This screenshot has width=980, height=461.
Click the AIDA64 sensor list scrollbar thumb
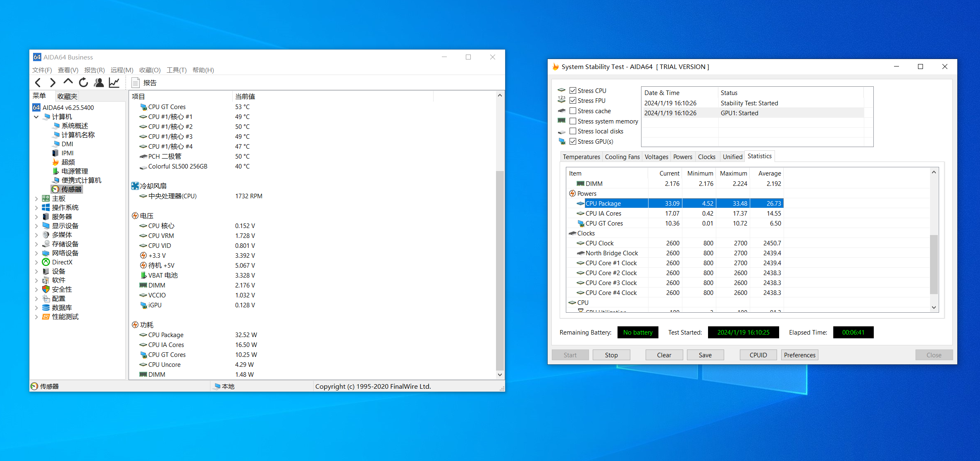[500, 271]
